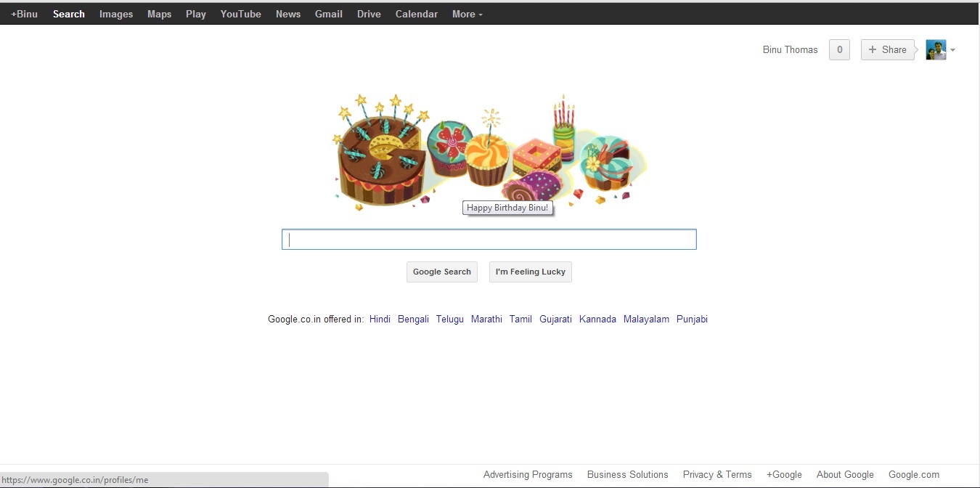980x488 pixels.
Task: Open YouTube from the top bar
Action: point(241,14)
